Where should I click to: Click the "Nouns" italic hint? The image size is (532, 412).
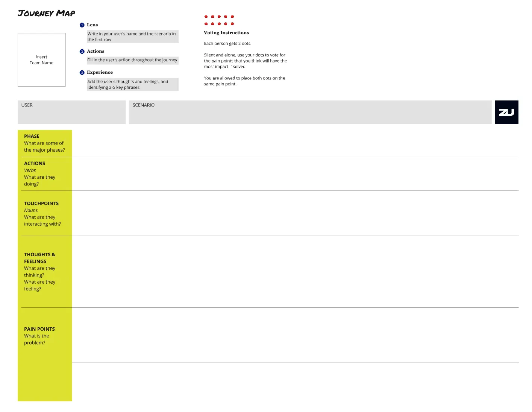pos(31,210)
